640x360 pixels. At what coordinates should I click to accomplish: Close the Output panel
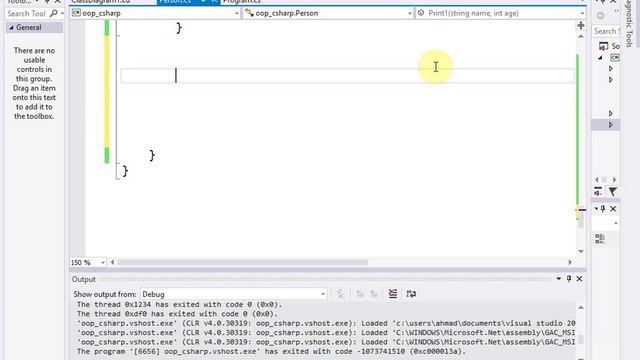579,279
